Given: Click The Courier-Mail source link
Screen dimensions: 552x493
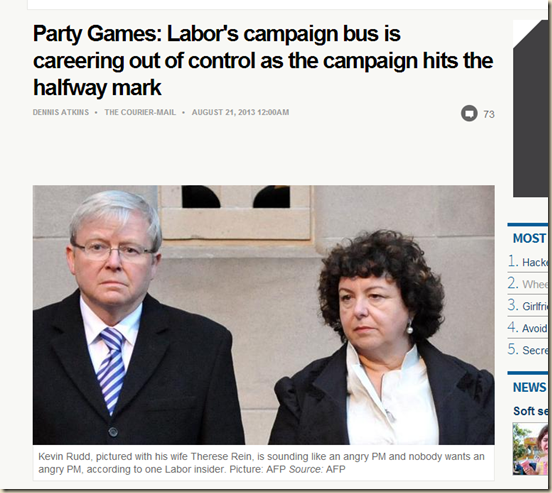Looking at the screenshot, I should (140, 112).
